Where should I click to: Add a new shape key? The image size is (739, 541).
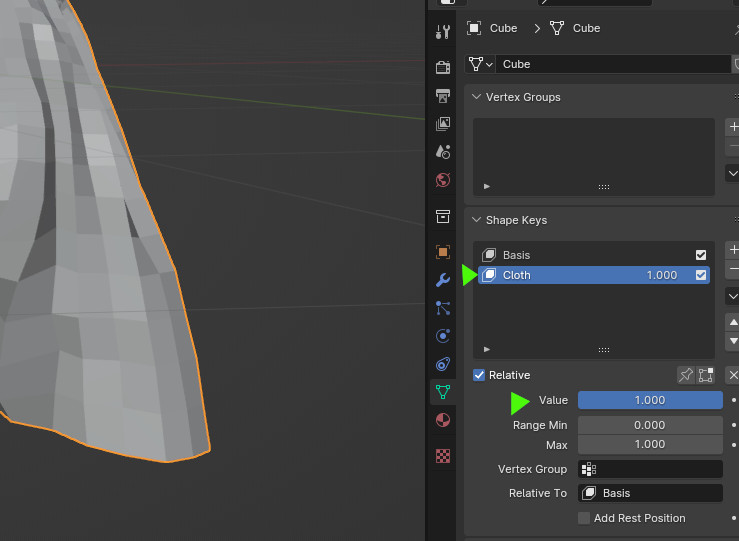pyautogui.click(x=733, y=250)
